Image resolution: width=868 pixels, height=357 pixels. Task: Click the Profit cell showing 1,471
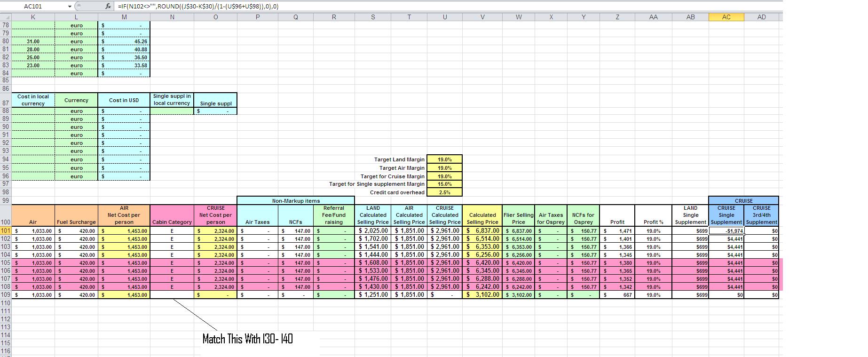click(x=617, y=231)
